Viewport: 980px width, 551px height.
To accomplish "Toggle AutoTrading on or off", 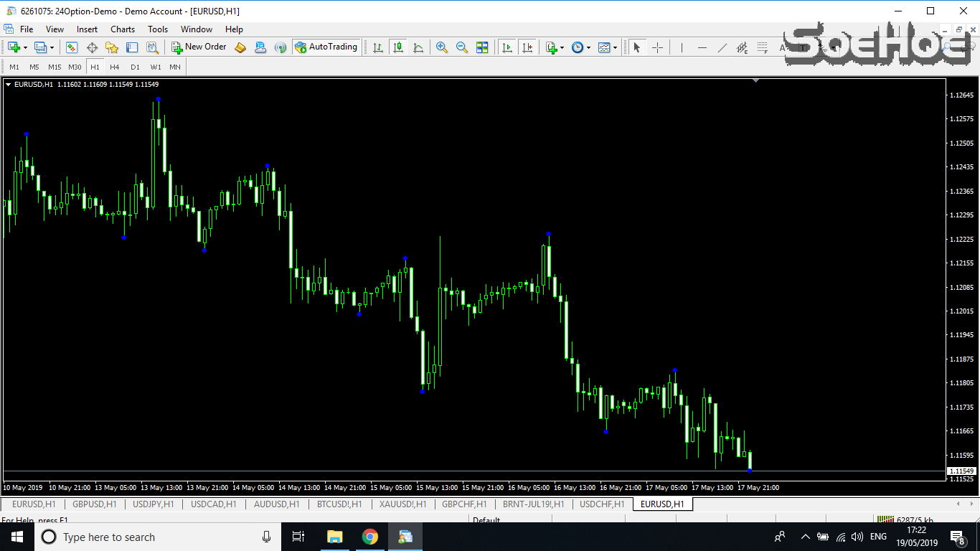I will [x=326, y=47].
